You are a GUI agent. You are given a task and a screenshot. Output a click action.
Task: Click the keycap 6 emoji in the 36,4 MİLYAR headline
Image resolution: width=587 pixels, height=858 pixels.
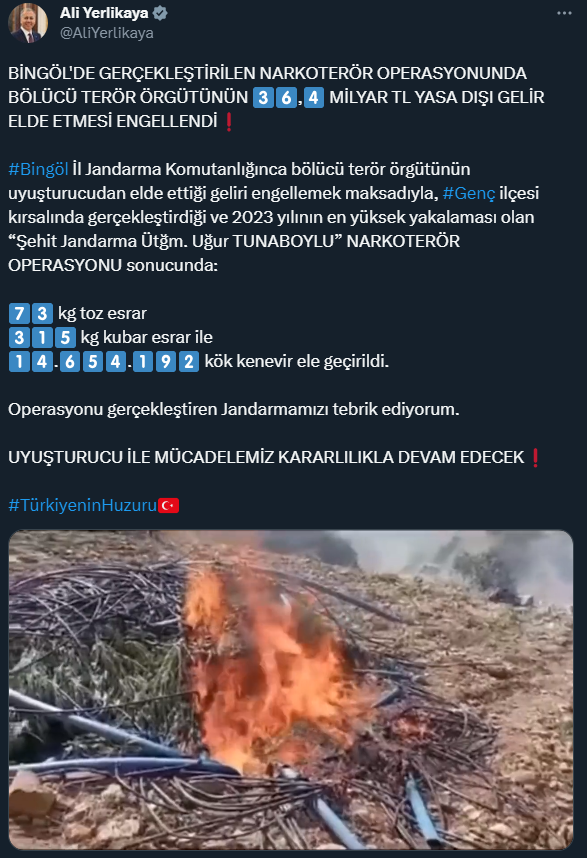point(286,97)
